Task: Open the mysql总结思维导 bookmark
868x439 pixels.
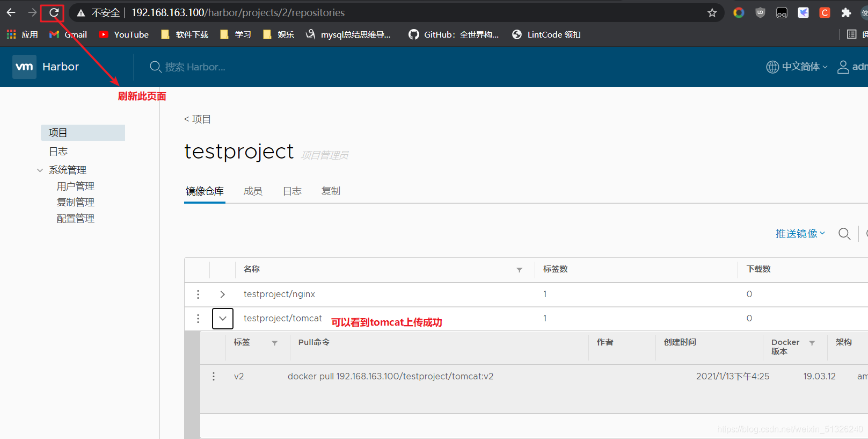Action: (x=348, y=34)
